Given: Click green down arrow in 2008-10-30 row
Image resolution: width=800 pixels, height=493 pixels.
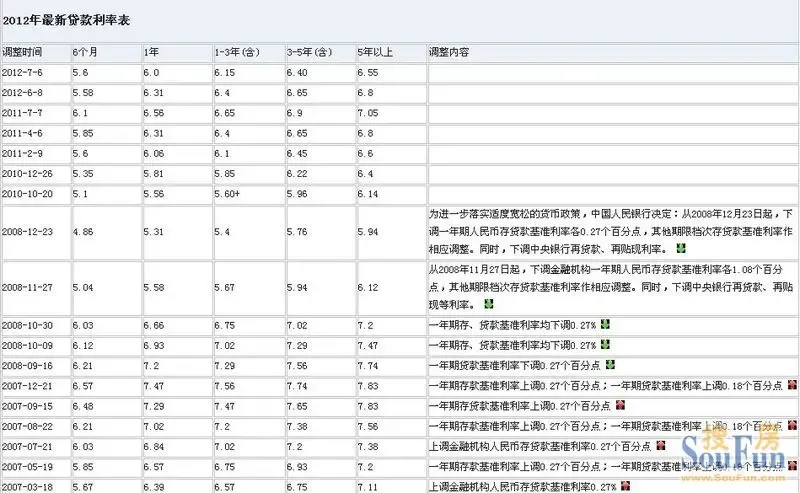Looking at the screenshot, I should [606, 324].
